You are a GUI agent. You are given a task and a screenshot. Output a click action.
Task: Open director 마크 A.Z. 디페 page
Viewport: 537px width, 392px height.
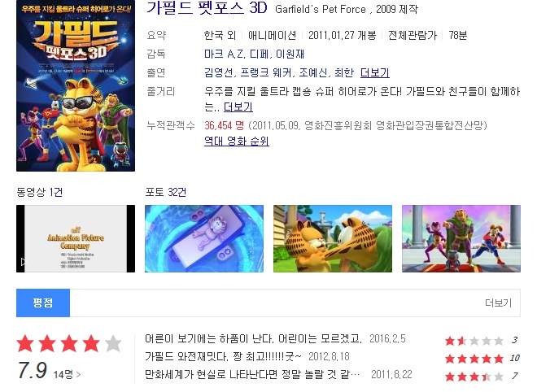click(236, 54)
